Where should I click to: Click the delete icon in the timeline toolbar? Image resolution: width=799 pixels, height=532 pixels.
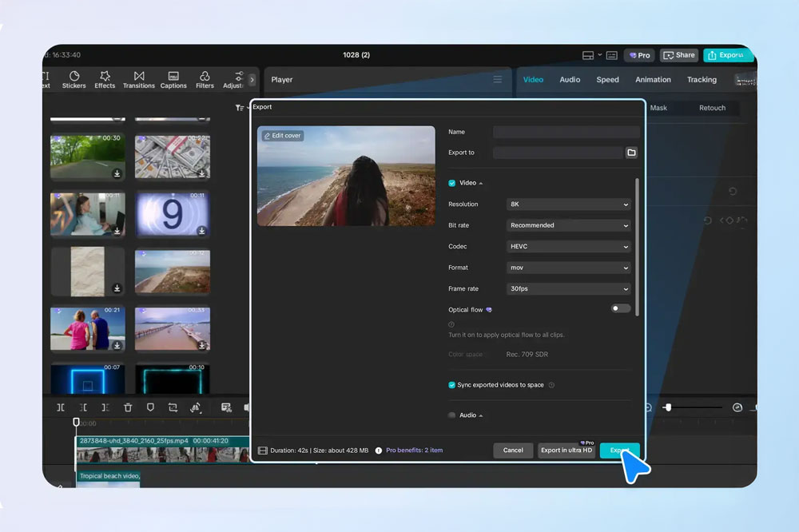pyautogui.click(x=128, y=407)
